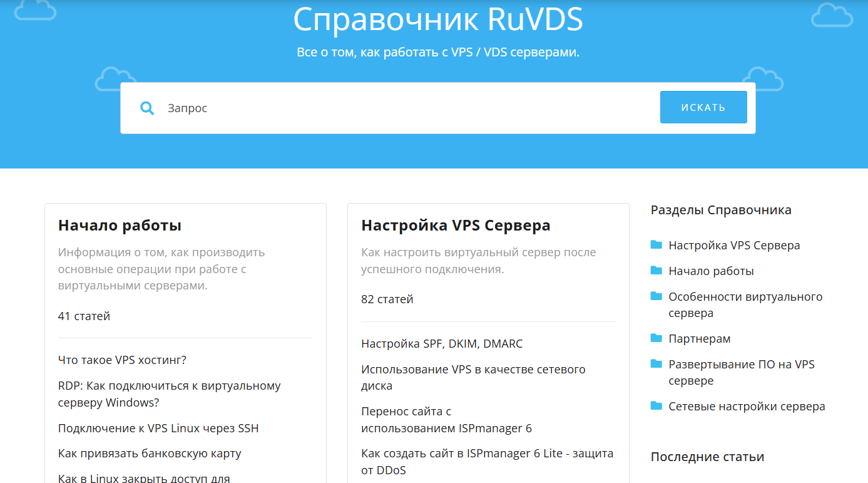
Task: Click the 41 статей count text
Action: point(84,316)
